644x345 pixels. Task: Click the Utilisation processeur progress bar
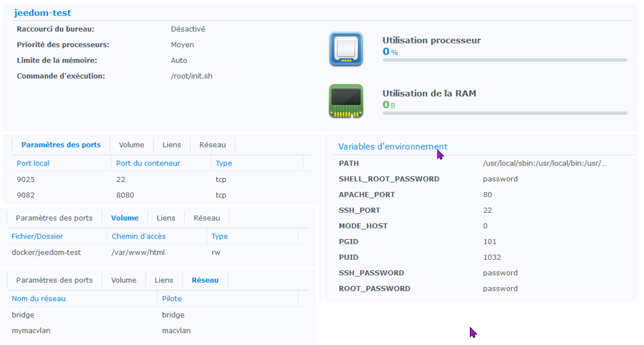point(504,60)
